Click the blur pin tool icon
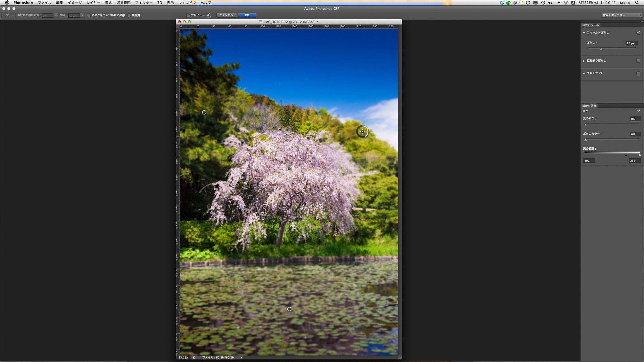644x362 pixels. point(8,15)
